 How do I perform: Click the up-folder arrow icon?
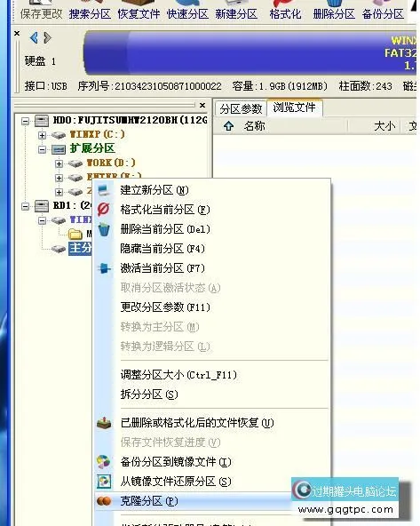coord(228,126)
